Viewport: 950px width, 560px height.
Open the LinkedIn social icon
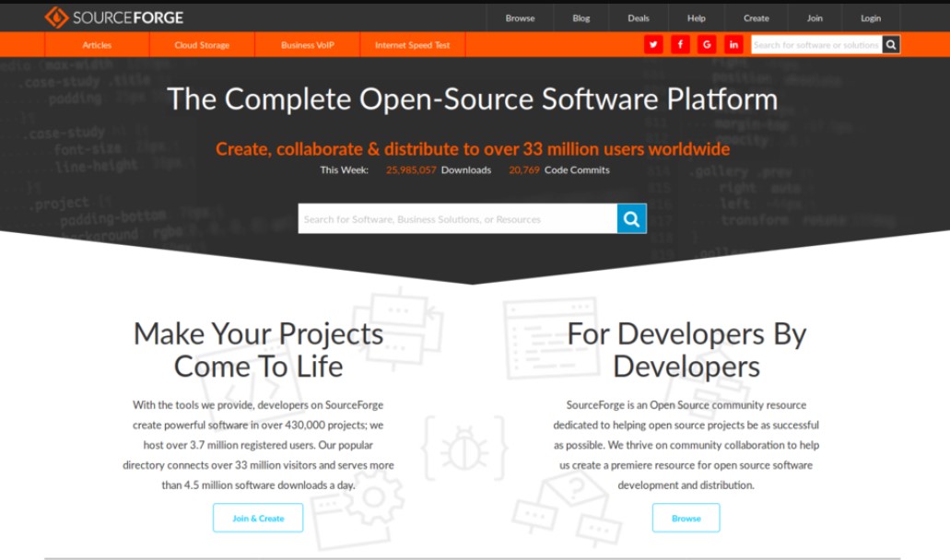pyautogui.click(x=733, y=44)
